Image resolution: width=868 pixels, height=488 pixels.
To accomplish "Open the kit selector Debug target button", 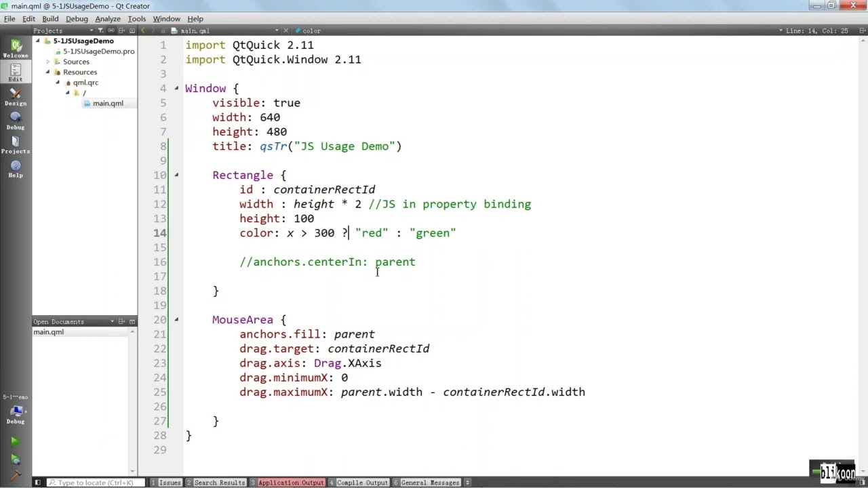I will (x=16, y=409).
